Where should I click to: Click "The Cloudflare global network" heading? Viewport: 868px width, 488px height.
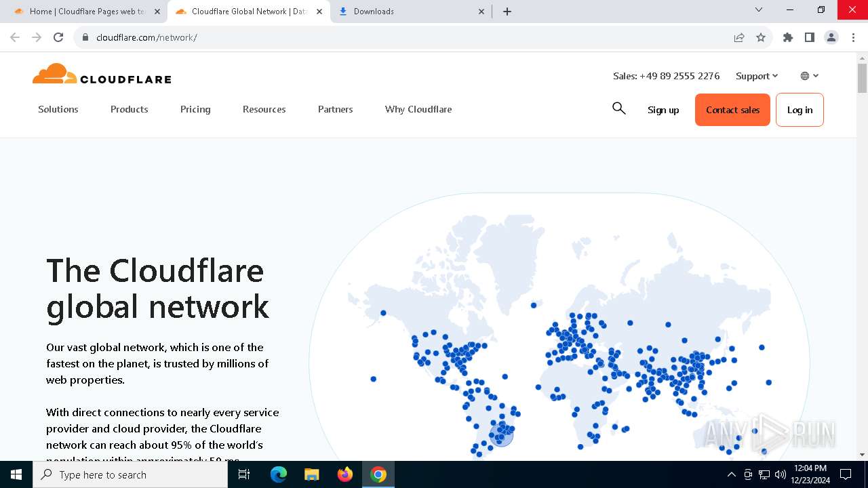[x=158, y=288]
